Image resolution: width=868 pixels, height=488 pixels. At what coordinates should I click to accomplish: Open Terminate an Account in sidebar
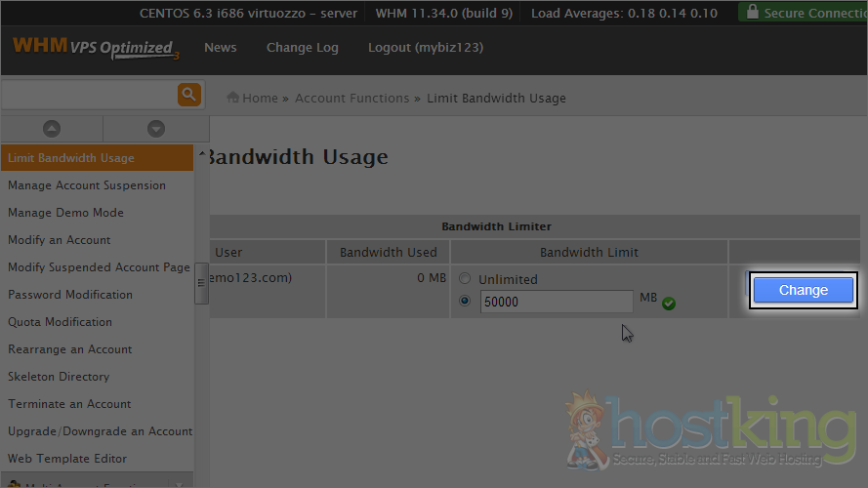point(69,404)
